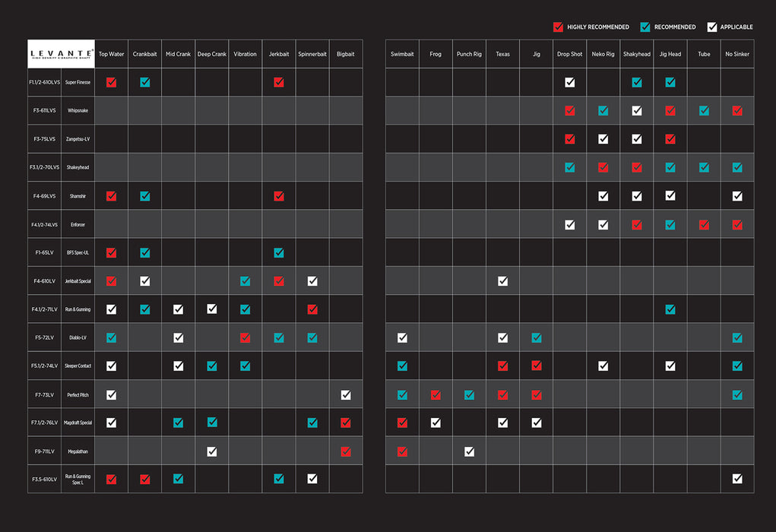The image size is (776, 532).
Task: Toggle Diablo-LV Vibration checkbox
Action: pyautogui.click(x=245, y=337)
